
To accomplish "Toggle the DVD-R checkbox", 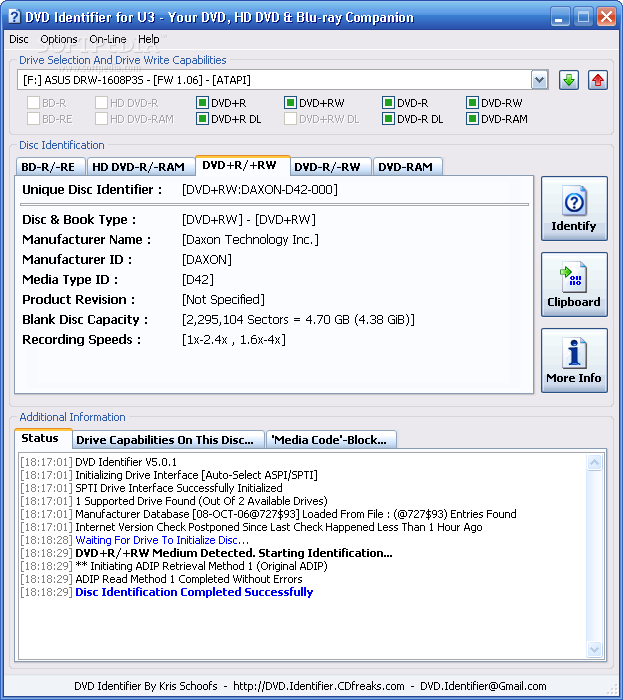I will click(x=388, y=103).
